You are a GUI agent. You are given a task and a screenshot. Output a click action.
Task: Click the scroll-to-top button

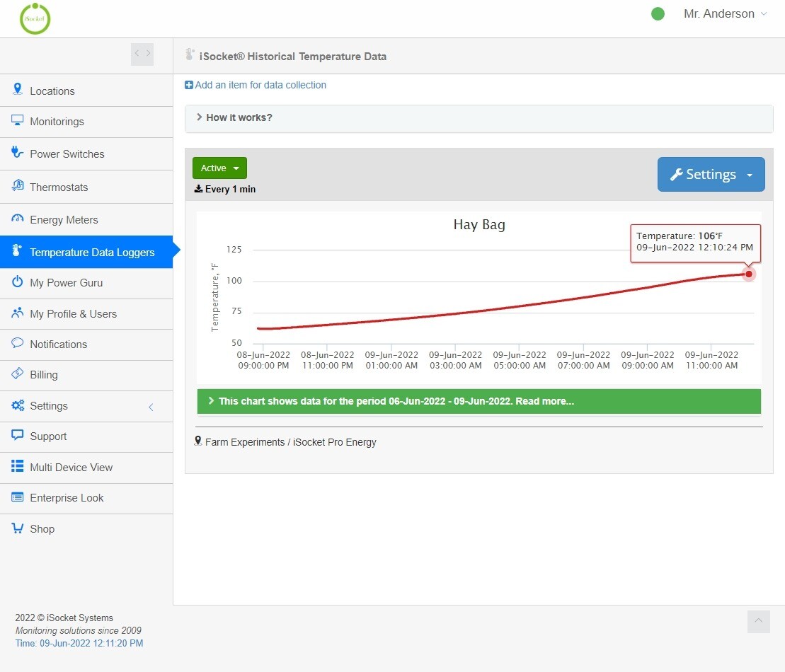click(759, 621)
